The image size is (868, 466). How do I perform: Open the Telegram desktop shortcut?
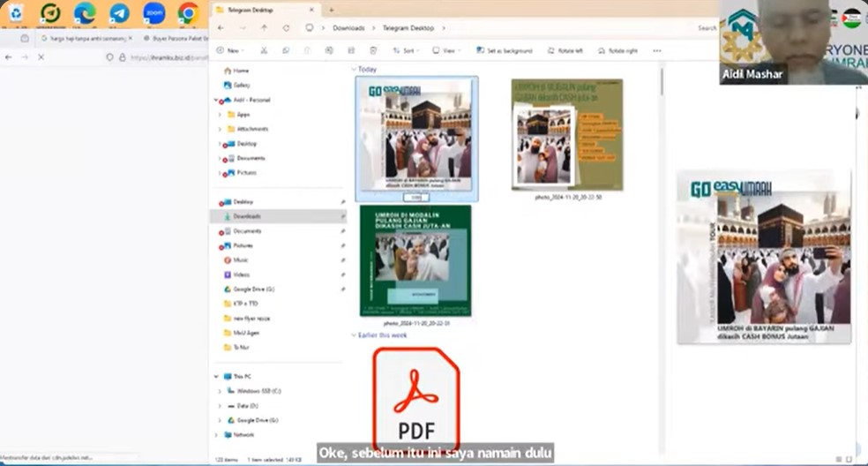click(119, 13)
